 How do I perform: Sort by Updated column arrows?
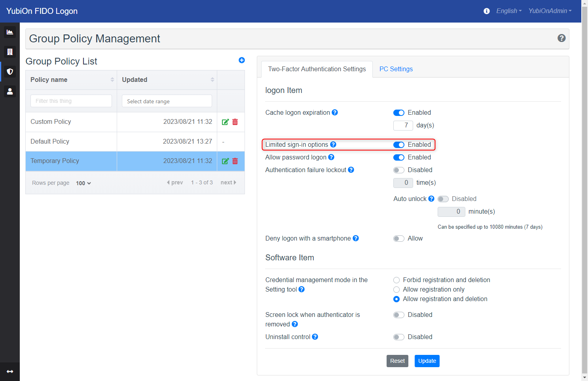212,80
